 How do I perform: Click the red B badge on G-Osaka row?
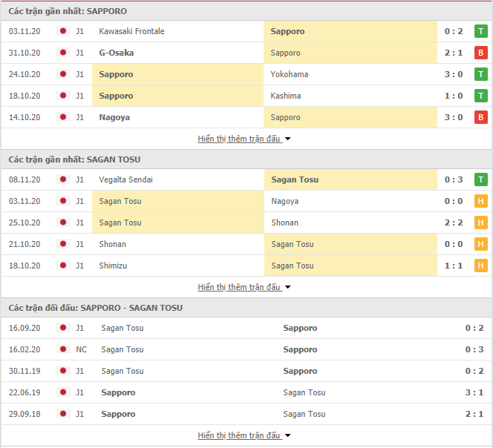[480, 53]
